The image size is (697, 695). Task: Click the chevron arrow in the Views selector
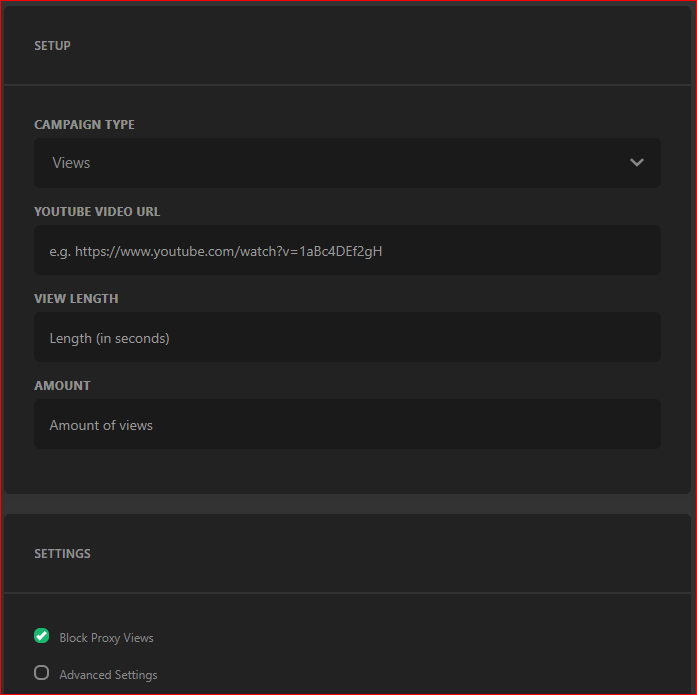637,163
